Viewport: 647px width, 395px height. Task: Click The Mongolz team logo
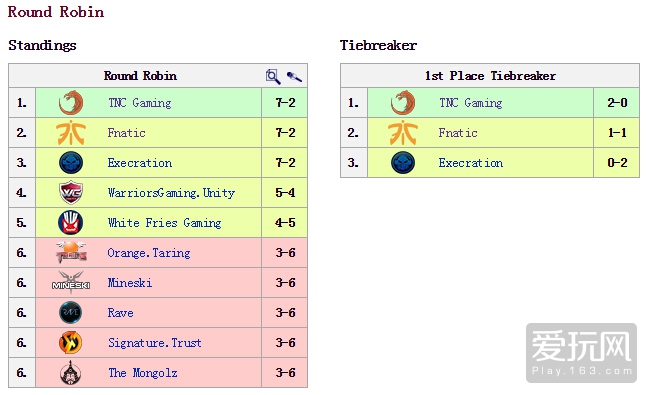click(71, 373)
